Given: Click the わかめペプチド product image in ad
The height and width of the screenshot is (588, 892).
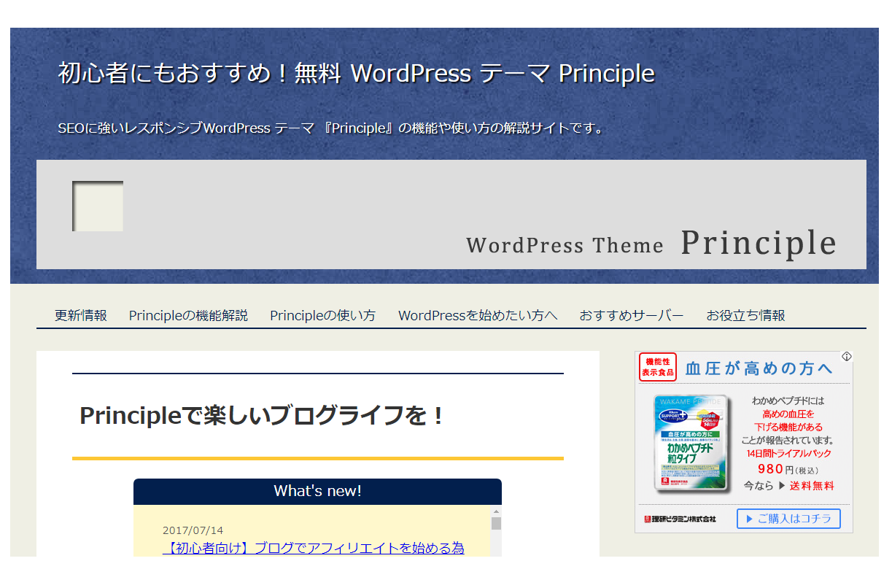Looking at the screenshot, I should click(x=693, y=444).
